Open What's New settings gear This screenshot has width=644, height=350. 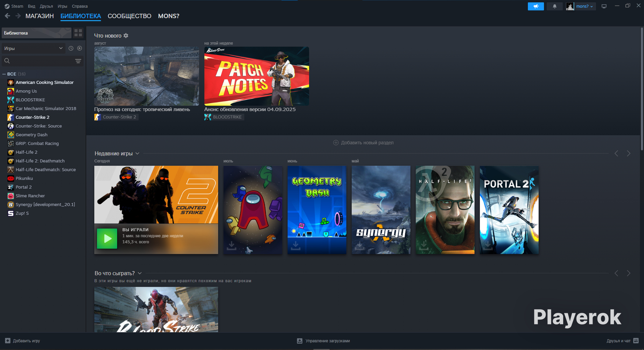pyautogui.click(x=126, y=36)
